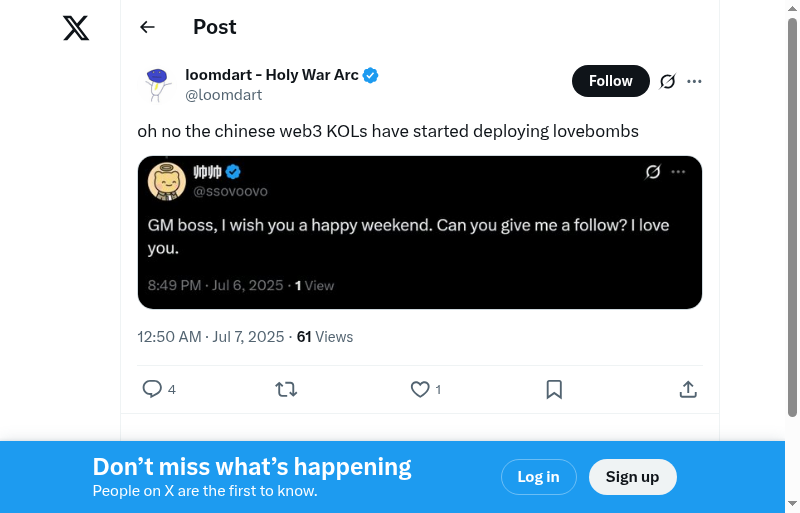Open quoted post's more options
This screenshot has width=800, height=513.
click(679, 172)
